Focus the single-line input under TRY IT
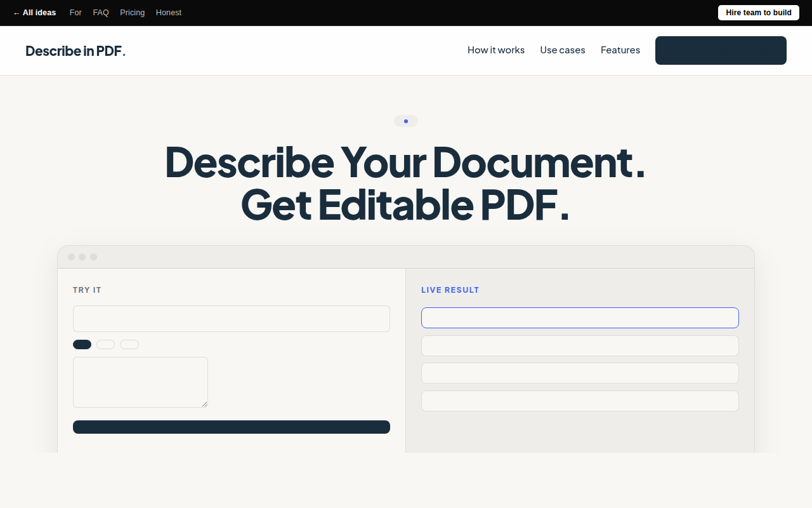 point(232,319)
